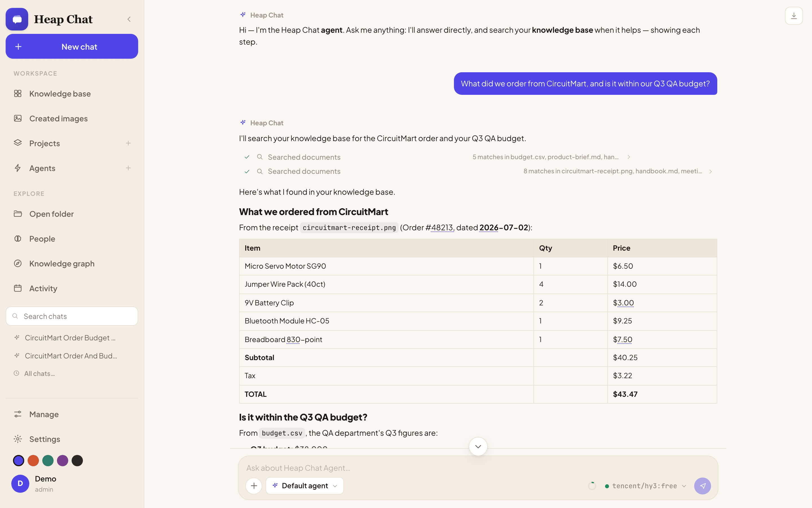Focus the Search chats field
Screen dimensions: 812x508
(x=72, y=316)
